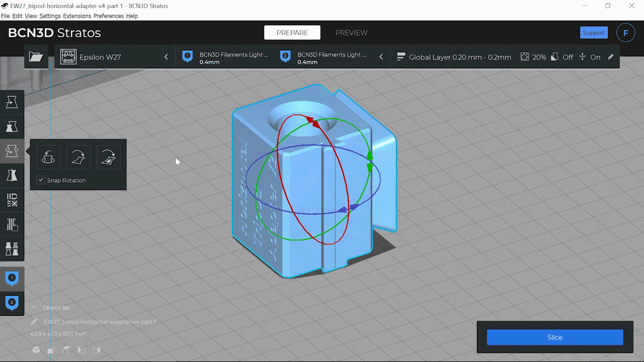644x362 pixels.
Task: Click the blue rotation ring handle
Action: pyautogui.click(x=348, y=208)
